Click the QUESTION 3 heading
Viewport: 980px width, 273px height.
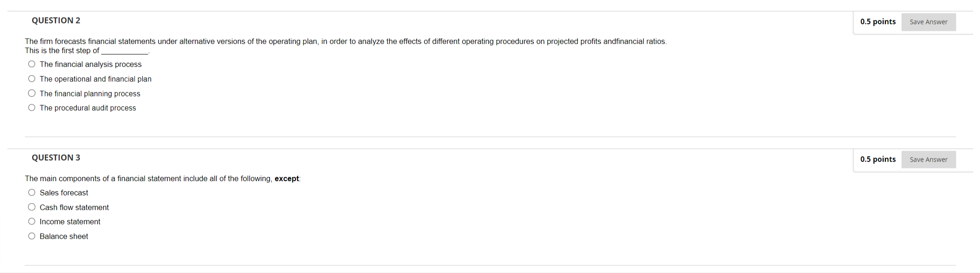pyautogui.click(x=56, y=157)
